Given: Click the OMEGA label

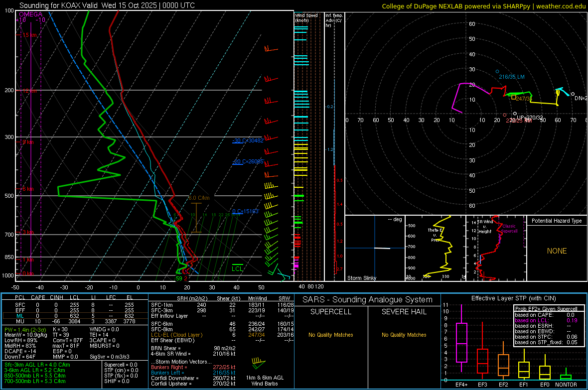Looking at the screenshot, I should [x=31, y=14].
